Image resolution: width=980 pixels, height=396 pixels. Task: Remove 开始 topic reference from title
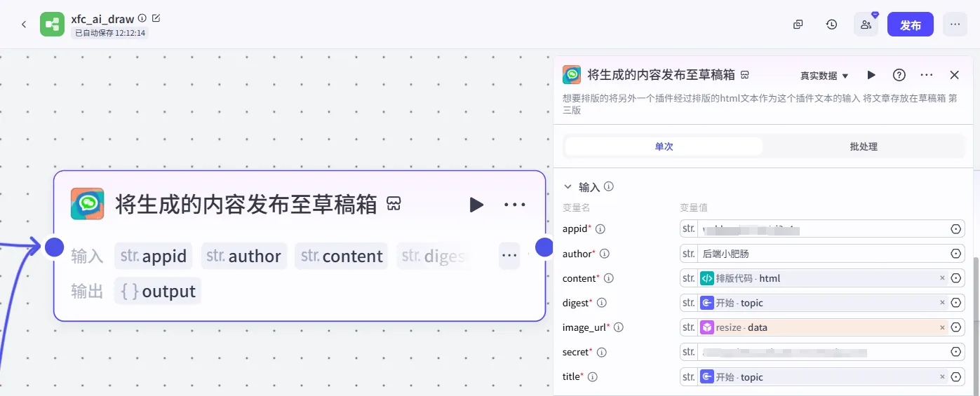(x=942, y=377)
